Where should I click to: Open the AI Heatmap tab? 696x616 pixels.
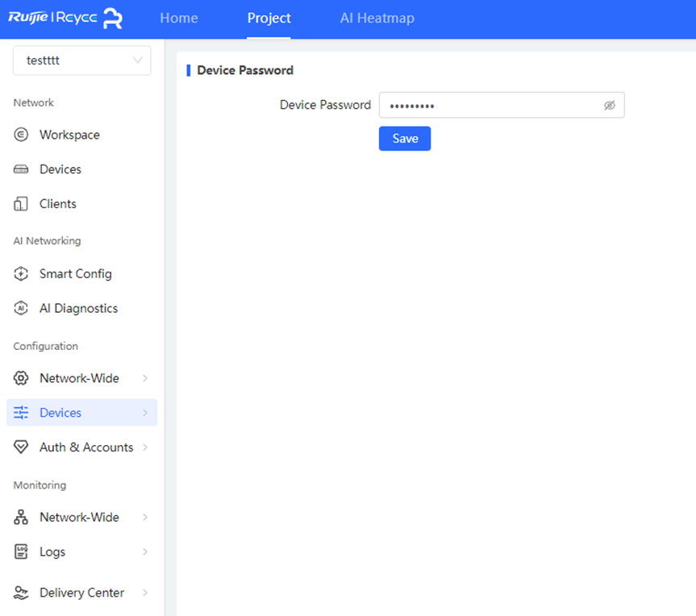(x=377, y=19)
